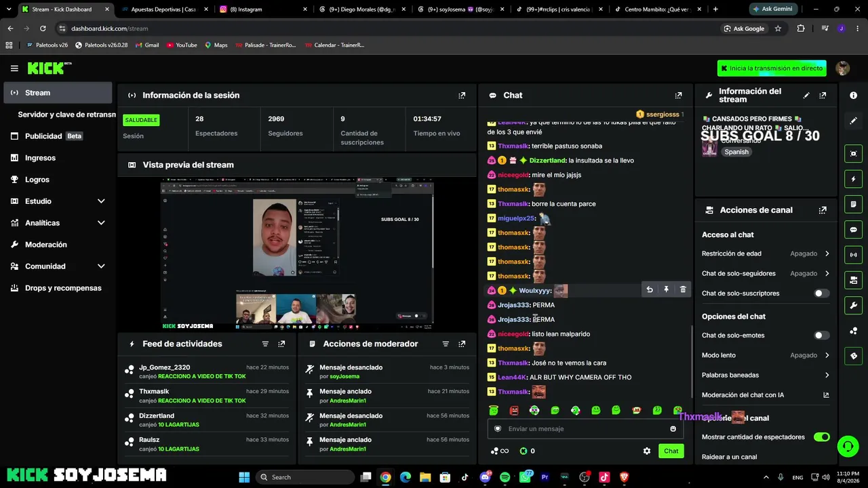
Task: Send message with the green Chat button
Action: [671, 451]
